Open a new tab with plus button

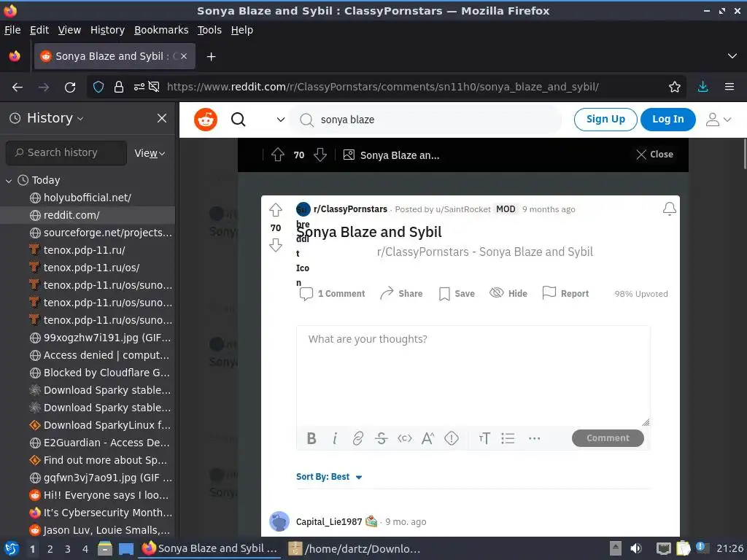211,57
